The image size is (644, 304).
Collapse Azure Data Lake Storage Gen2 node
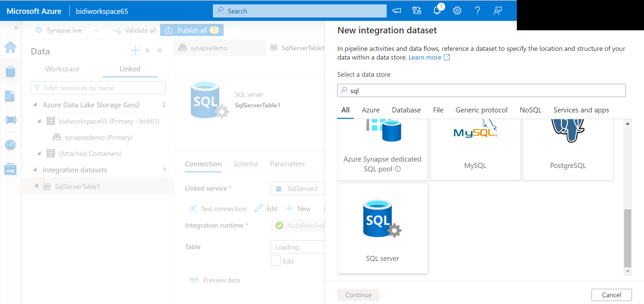click(35, 105)
